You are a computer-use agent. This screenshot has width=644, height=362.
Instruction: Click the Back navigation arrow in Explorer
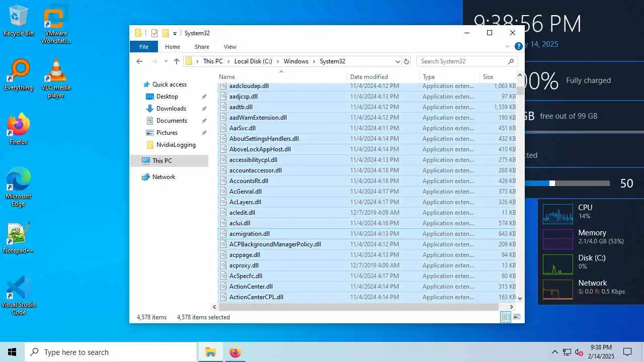pyautogui.click(x=139, y=61)
